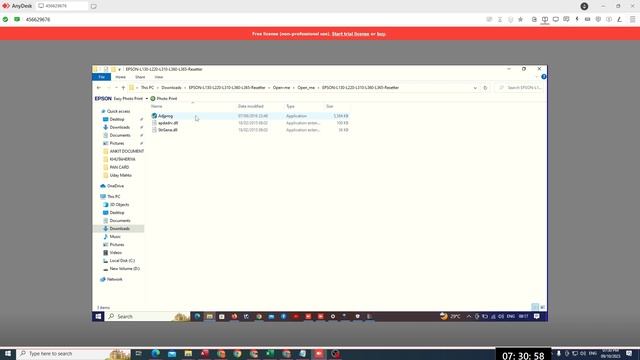
Task: Open pinned Desktop under Quick access
Action: 117,120
